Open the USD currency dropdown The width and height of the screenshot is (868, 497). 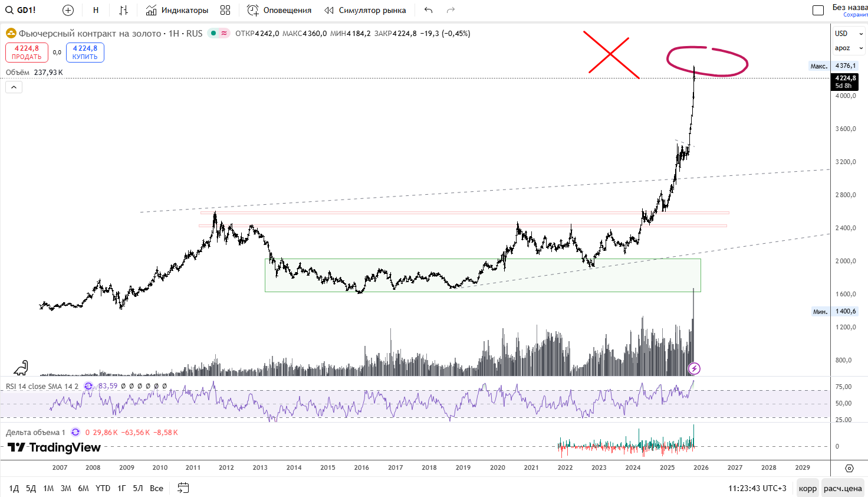[x=849, y=34]
